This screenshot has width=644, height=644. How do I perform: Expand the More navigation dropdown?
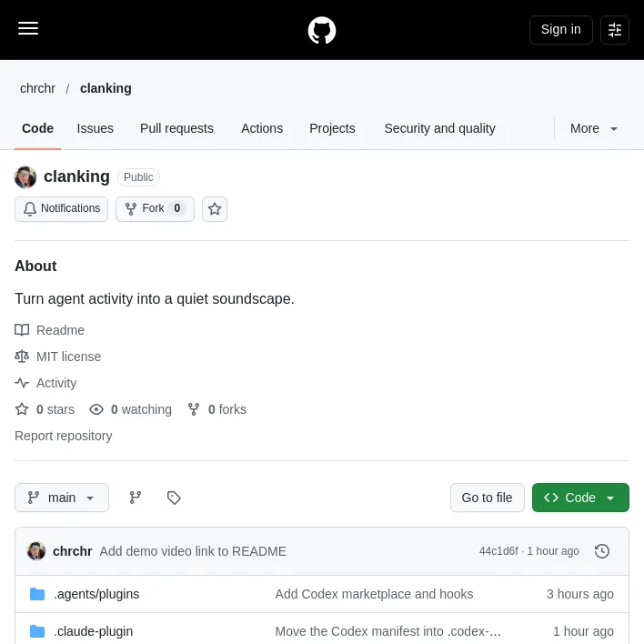tap(593, 128)
